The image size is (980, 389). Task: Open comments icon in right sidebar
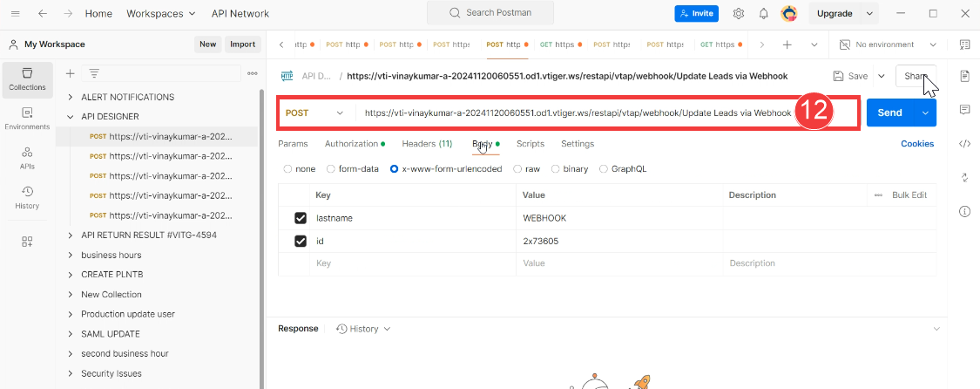[963, 109]
